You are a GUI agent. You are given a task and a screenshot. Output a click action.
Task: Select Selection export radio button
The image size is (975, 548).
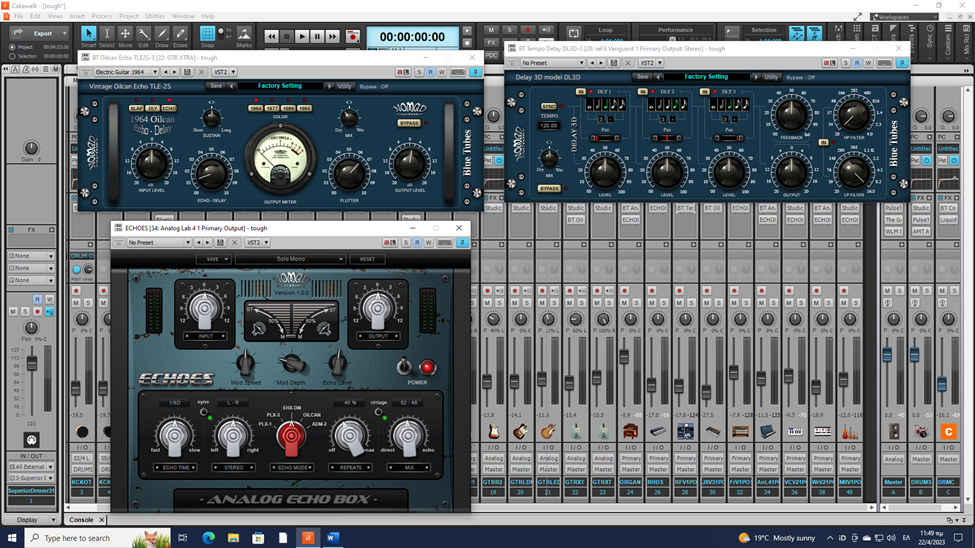click(x=12, y=56)
